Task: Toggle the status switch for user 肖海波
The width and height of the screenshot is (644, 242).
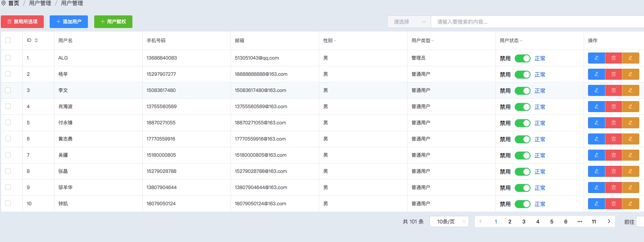Action: [522, 107]
